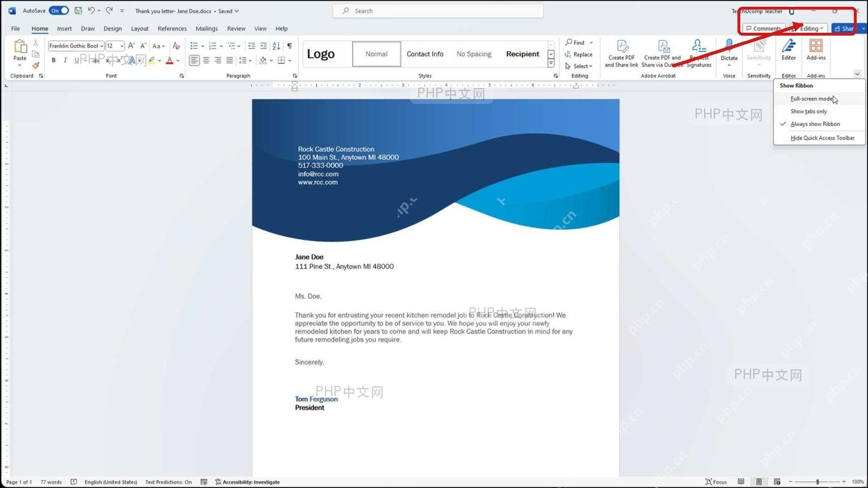Select Show tabs only menu option
Screen dimensions: 868x488
(x=809, y=112)
